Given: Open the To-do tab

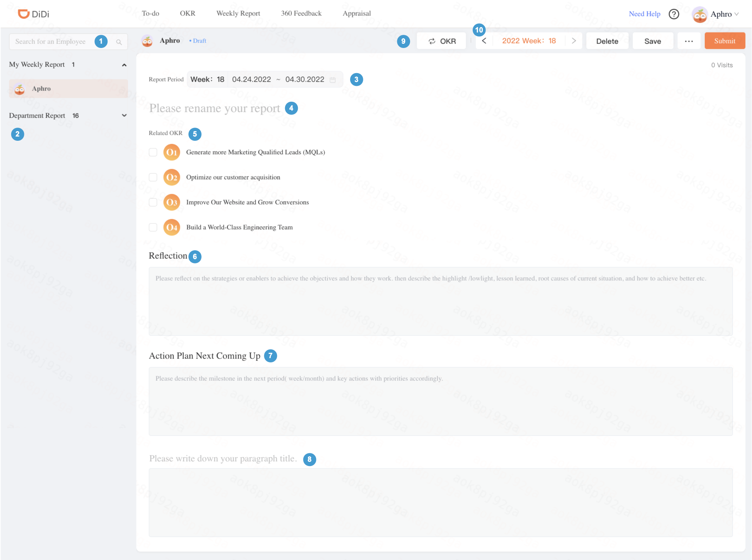Looking at the screenshot, I should coord(150,13).
